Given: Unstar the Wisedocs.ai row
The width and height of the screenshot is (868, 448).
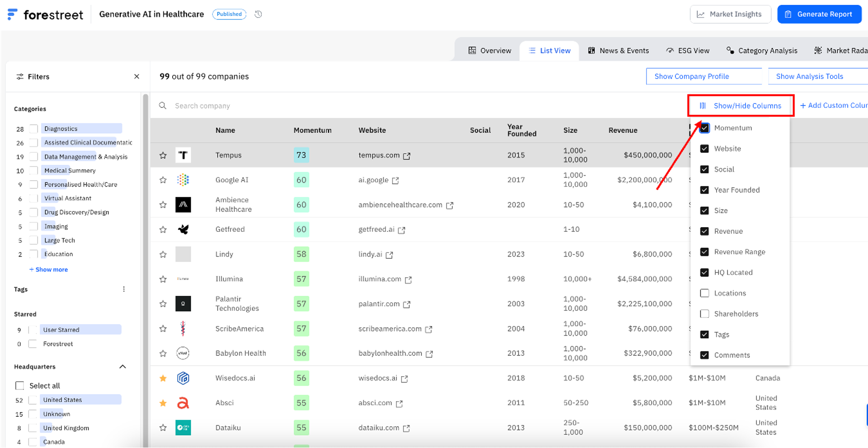Looking at the screenshot, I should [x=163, y=378].
